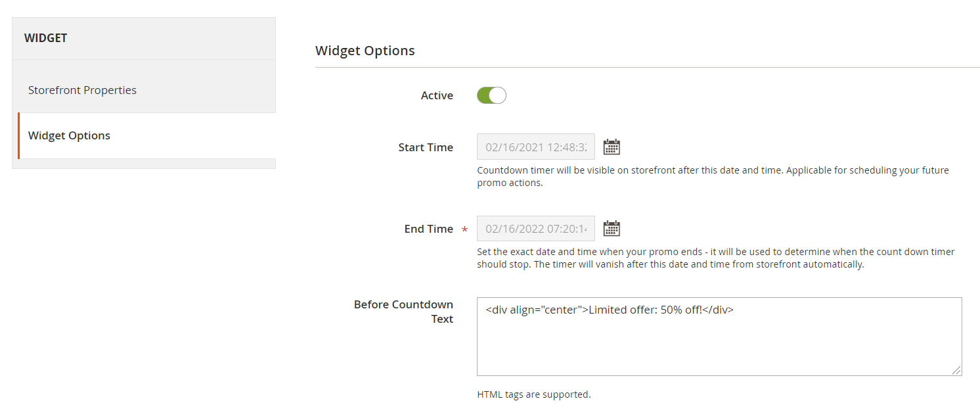980x403 pixels.
Task: Click the Active field label
Action: click(x=437, y=95)
